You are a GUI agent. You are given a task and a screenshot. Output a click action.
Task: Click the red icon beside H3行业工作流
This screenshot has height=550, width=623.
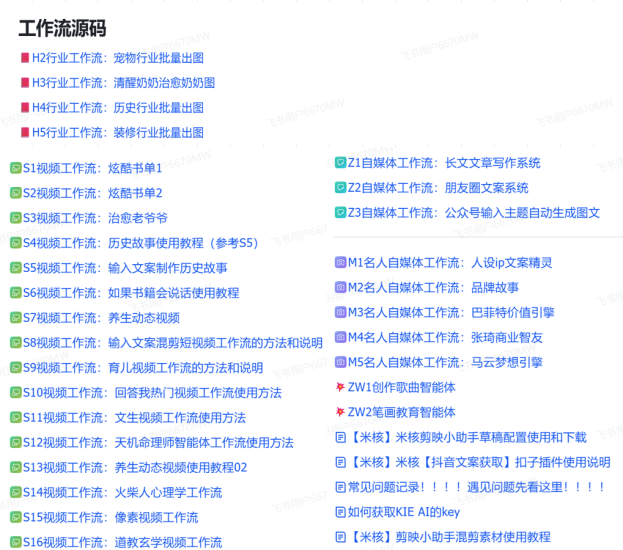coord(25,83)
